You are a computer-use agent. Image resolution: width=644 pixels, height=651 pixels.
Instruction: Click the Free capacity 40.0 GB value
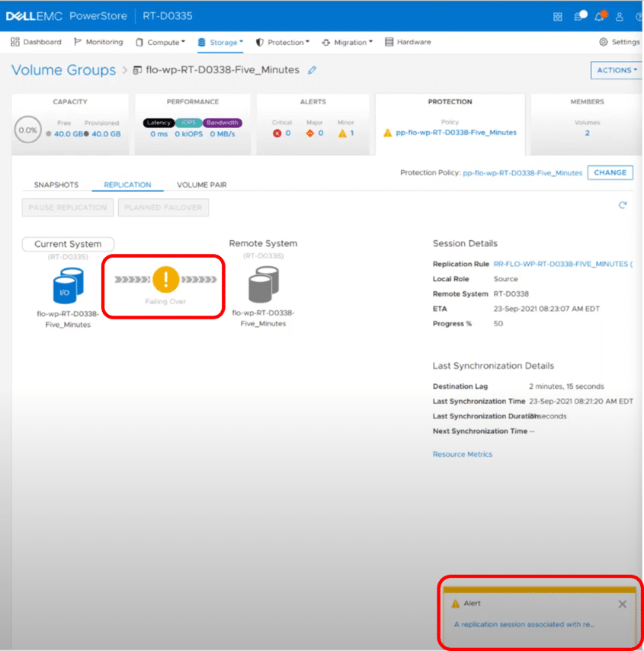pos(68,134)
